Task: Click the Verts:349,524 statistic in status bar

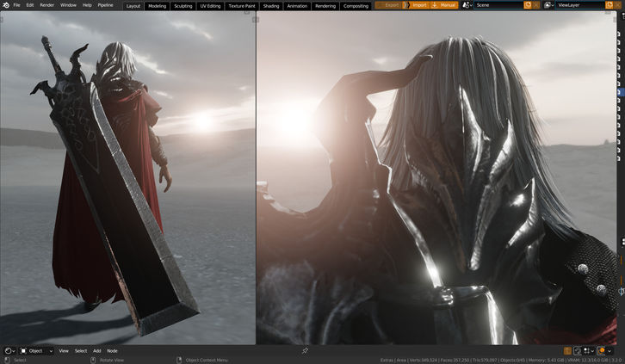Action: point(423,361)
